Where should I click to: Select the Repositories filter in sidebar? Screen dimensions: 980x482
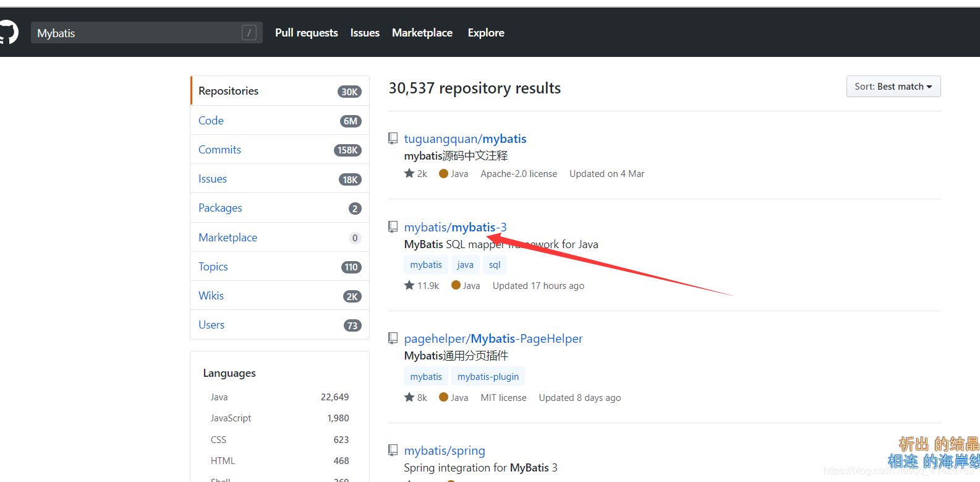280,91
